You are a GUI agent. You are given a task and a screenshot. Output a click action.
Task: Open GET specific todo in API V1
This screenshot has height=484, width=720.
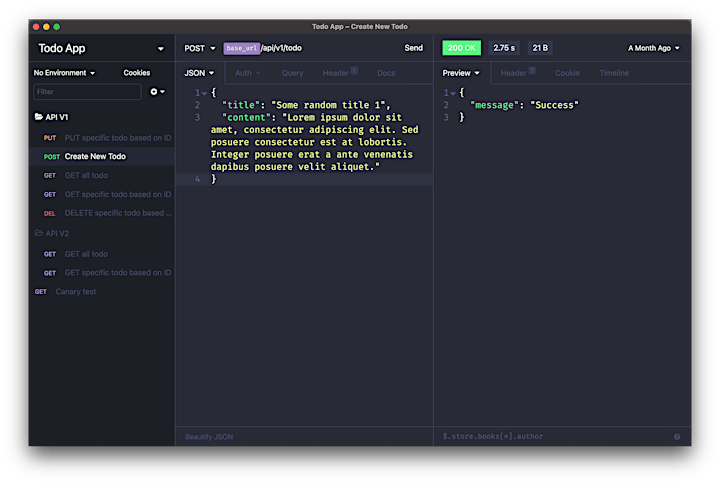tap(102, 194)
